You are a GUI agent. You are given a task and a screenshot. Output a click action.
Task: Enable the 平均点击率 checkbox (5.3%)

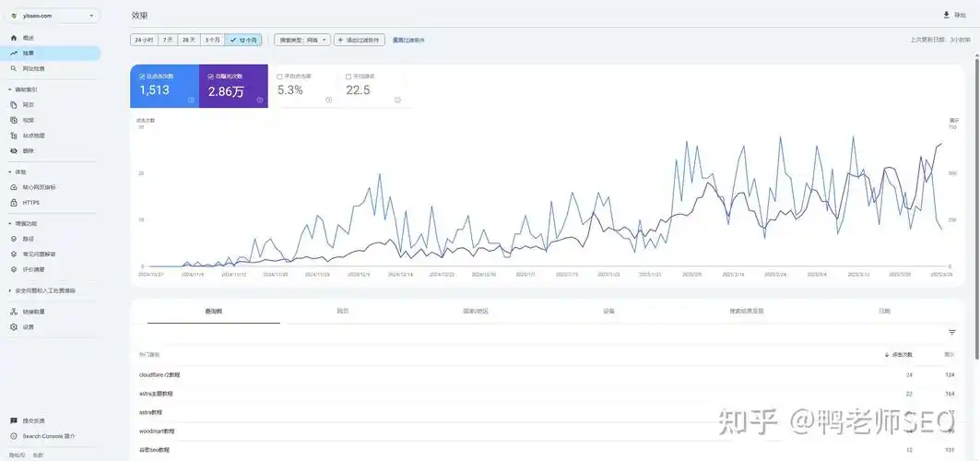(x=279, y=76)
